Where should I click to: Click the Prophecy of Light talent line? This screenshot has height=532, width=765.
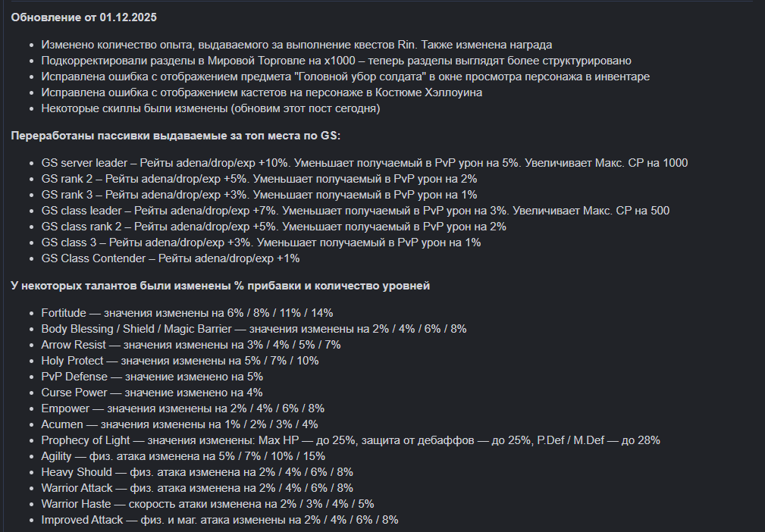tap(350, 440)
